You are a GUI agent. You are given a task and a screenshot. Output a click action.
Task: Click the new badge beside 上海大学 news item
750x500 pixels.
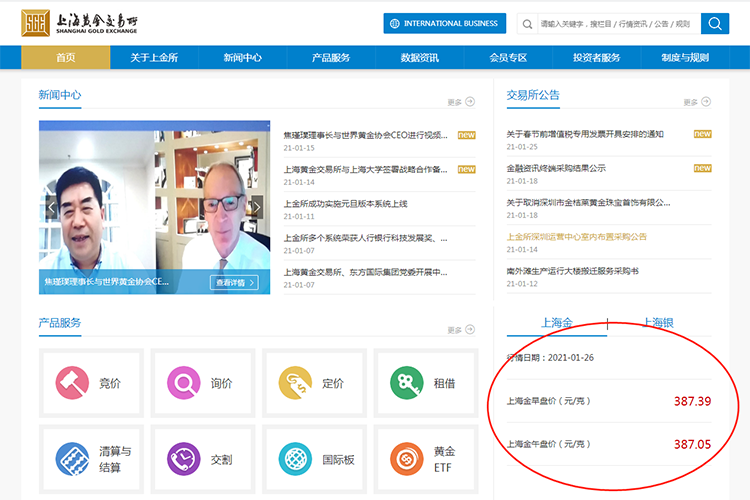[466, 169]
